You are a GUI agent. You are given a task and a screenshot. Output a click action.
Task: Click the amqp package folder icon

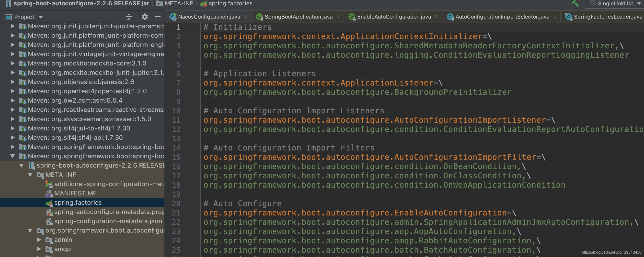point(49,249)
